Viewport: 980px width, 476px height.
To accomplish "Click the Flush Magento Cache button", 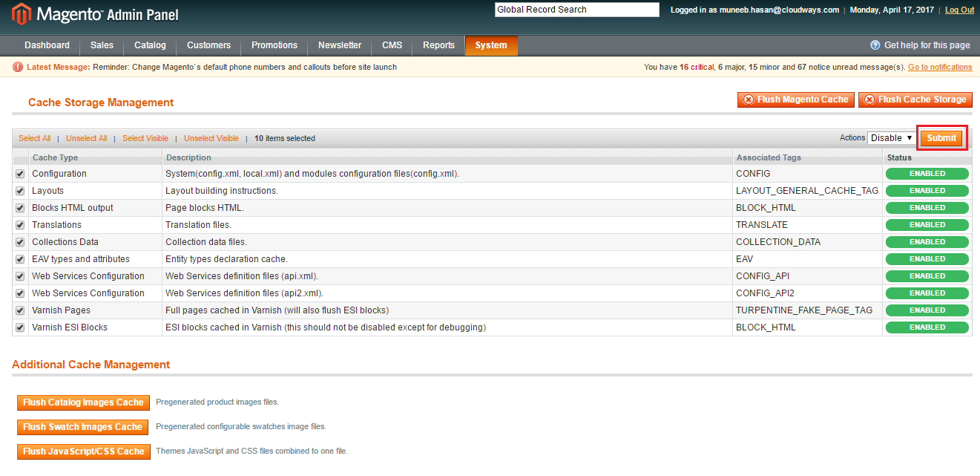I will (x=795, y=100).
